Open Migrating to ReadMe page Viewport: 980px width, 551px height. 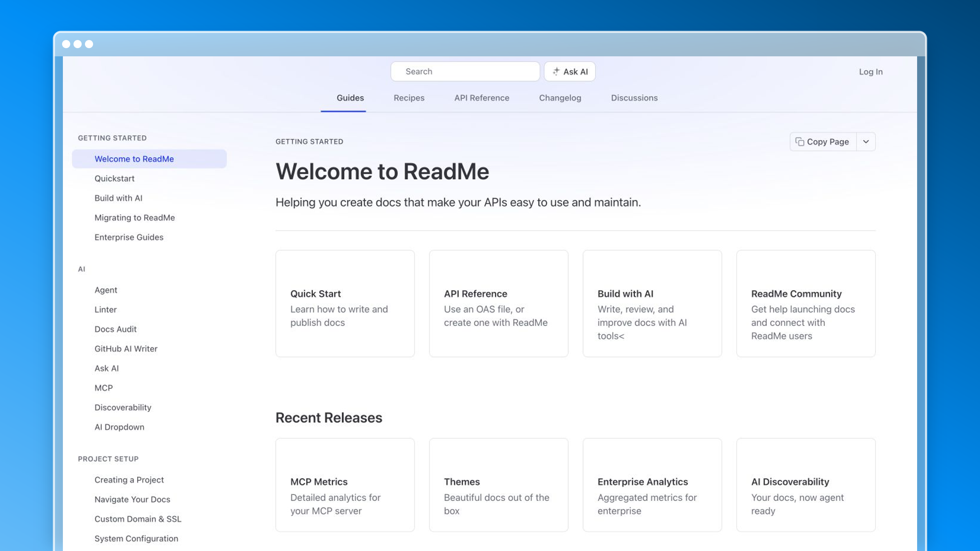pyautogui.click(x=134, y=218)
